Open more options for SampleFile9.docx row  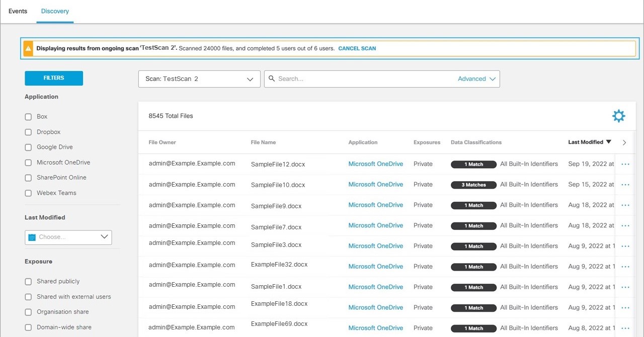(625, 205)
